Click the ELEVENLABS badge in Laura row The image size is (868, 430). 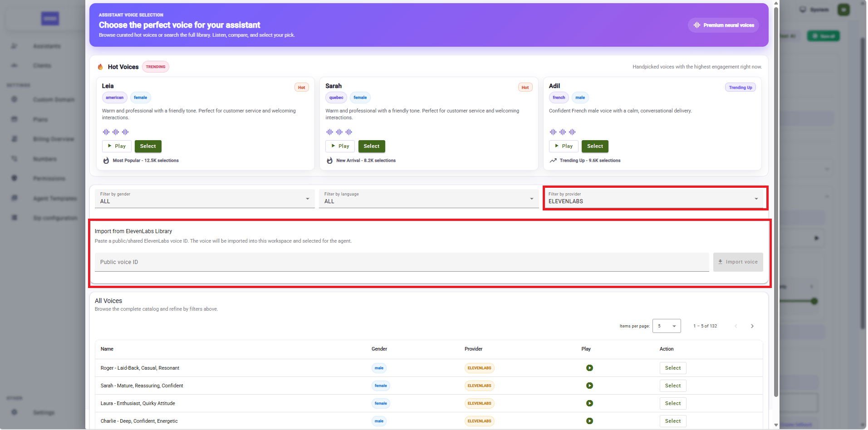[x=480, y=403]
